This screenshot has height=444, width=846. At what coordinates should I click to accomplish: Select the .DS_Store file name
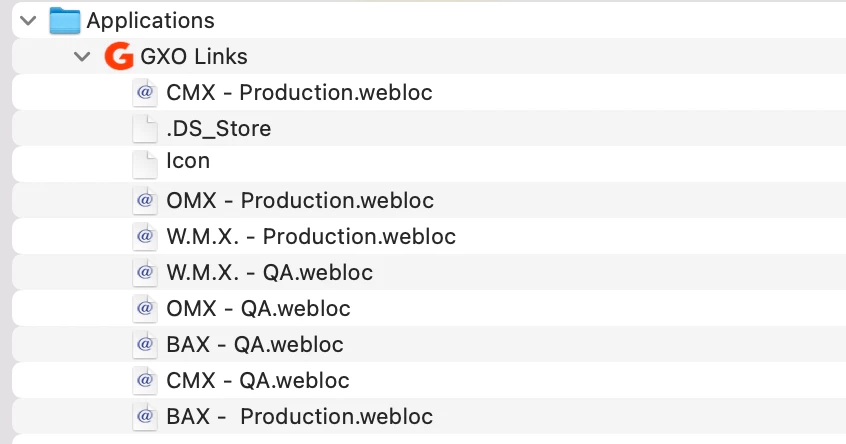point(219,129)
